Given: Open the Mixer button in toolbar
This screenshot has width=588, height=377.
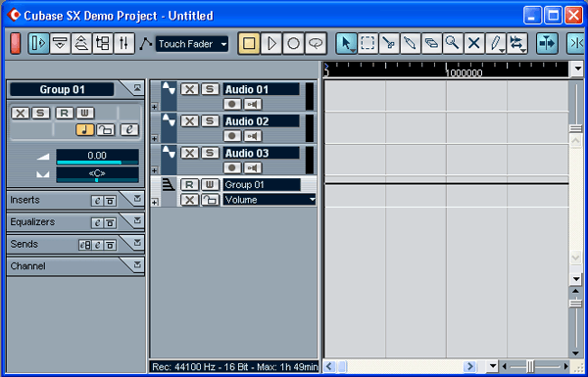Looking at the screenshot, I should 123,43.
